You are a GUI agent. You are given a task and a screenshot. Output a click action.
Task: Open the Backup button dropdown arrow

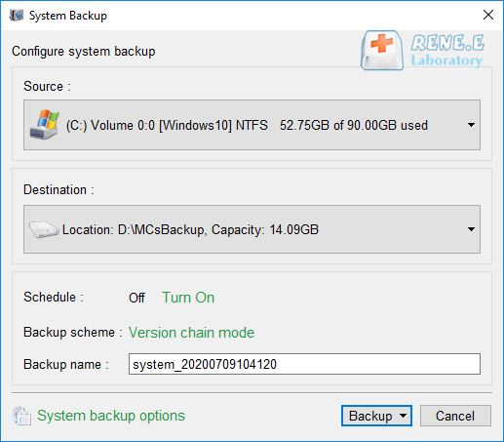click(403, 416)
